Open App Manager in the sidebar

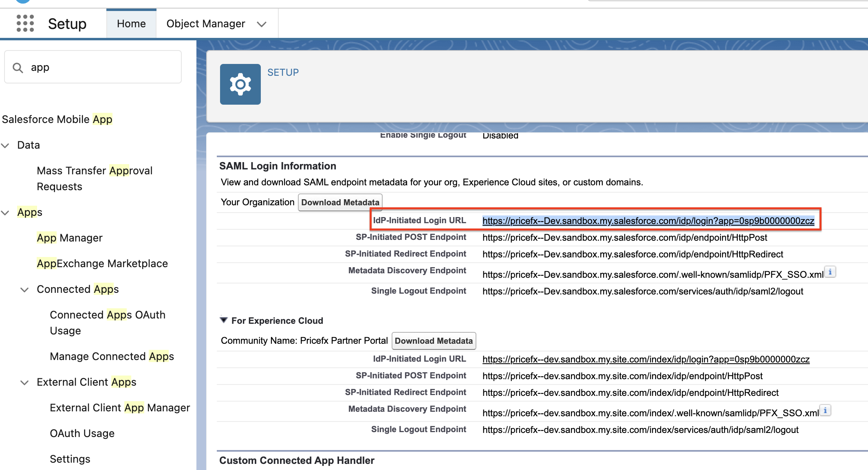click(x=70, y=238)
